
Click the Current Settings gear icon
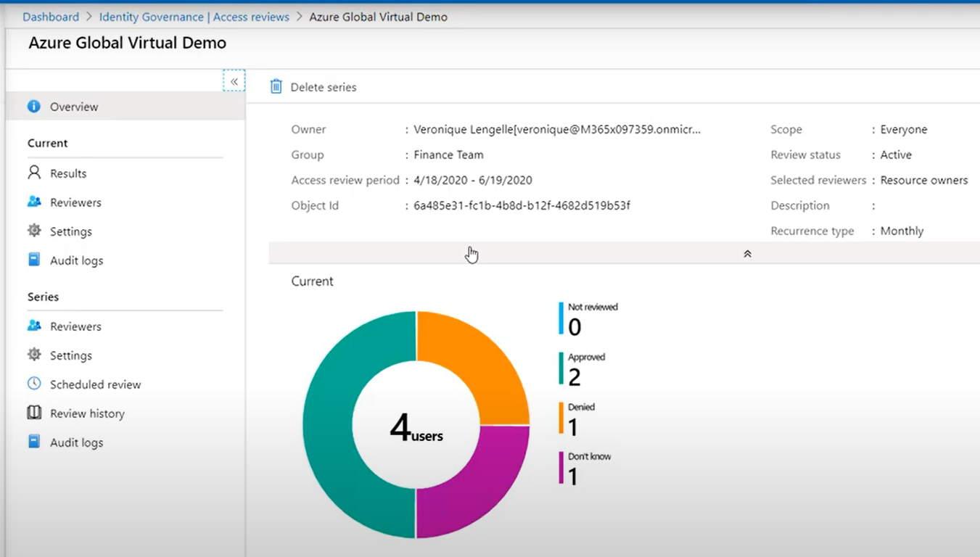pos(34,231)
